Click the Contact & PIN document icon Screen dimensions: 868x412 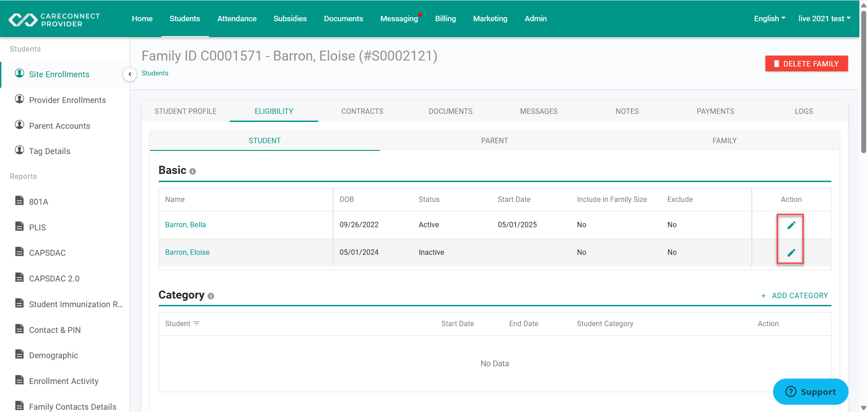[x=19, y=329]
